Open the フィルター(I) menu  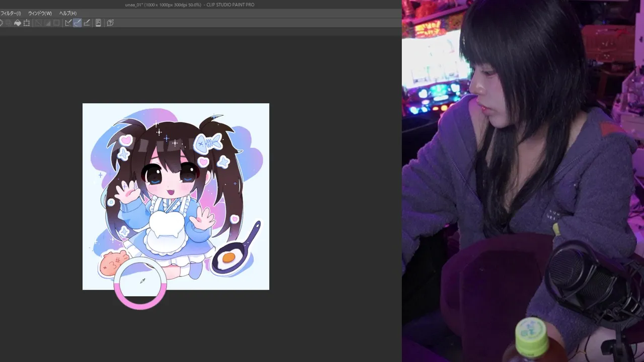point(11,13)
